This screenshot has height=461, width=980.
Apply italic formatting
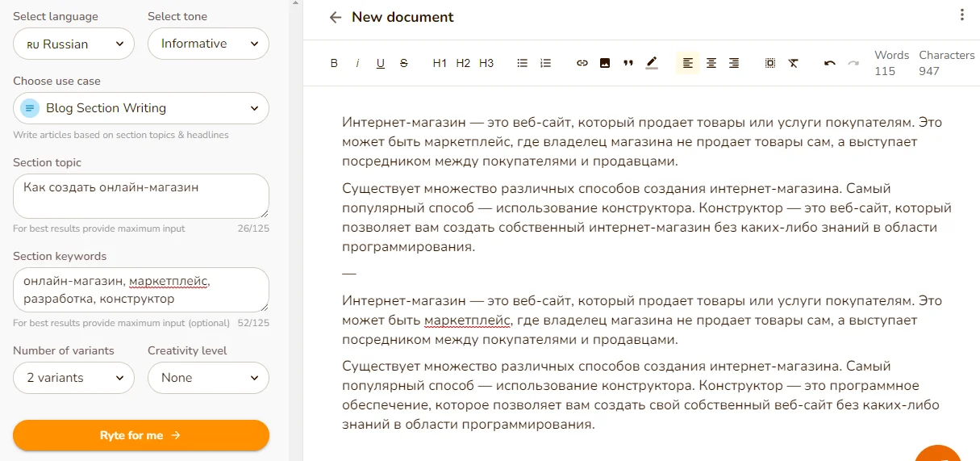point(357,63)
